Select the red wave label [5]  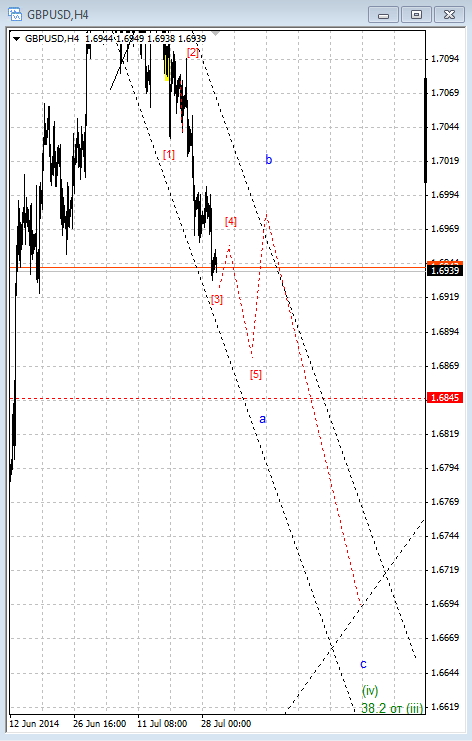(x=256, y=374)
